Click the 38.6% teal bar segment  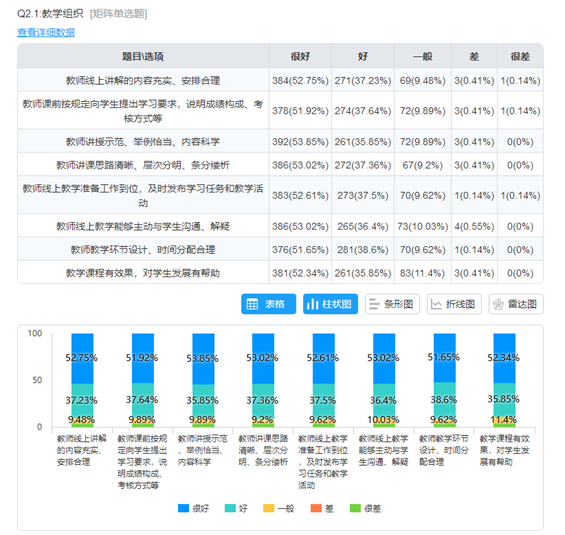444,401
